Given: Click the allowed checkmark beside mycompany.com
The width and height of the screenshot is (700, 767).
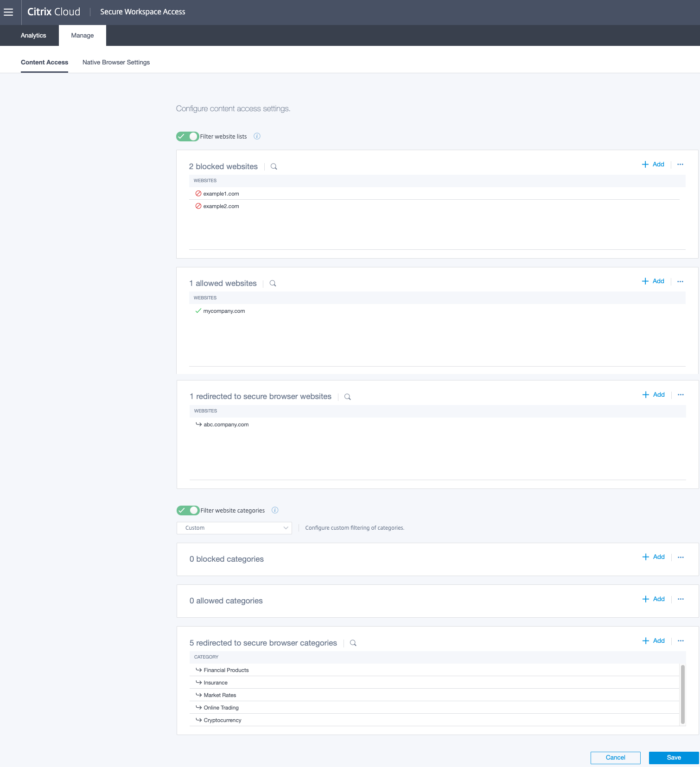Looking at the screenshot, I should [198, 311].
